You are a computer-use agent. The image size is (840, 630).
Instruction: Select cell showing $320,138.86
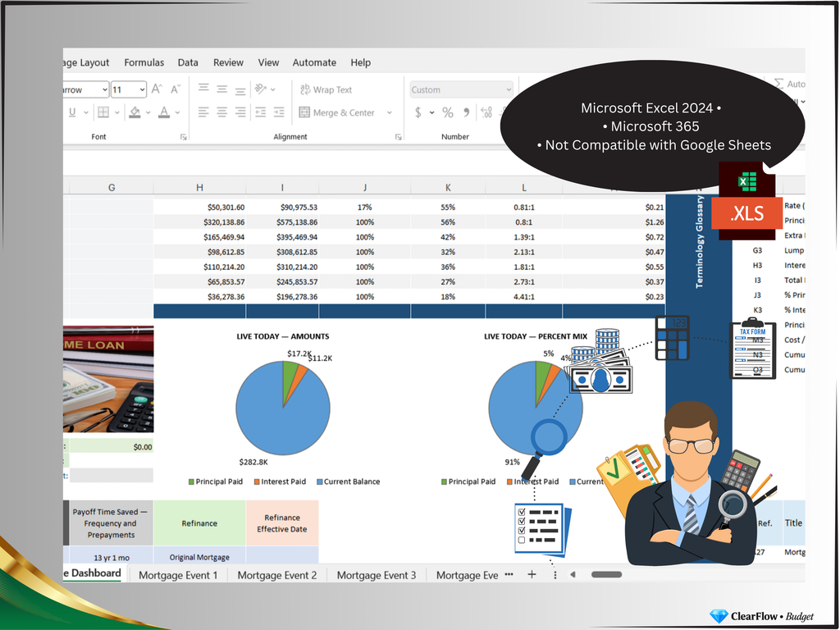(x=199, y=222)
